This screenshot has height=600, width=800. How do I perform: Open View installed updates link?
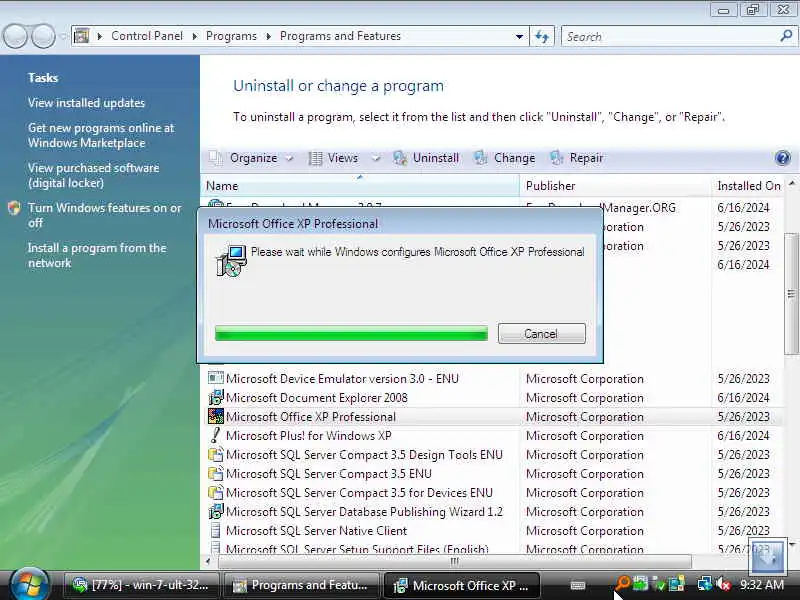[x=86, y=103]
